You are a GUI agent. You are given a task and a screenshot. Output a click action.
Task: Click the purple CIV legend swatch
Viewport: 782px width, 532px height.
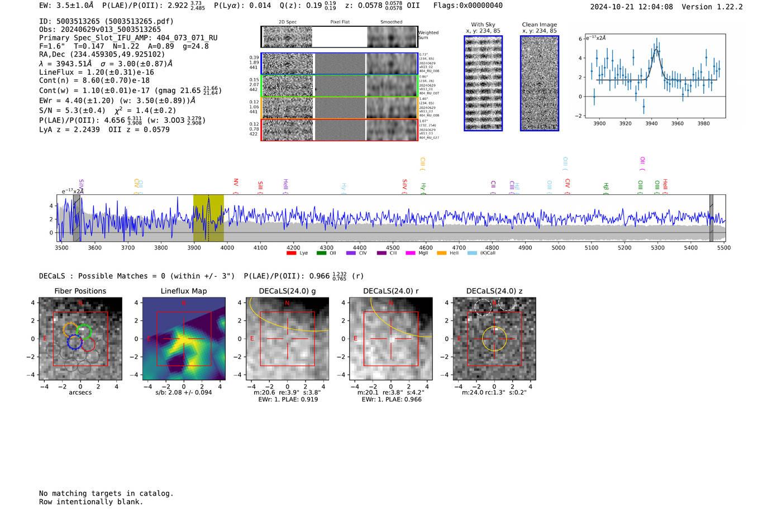pyautogui.click(x=351, y=253)
